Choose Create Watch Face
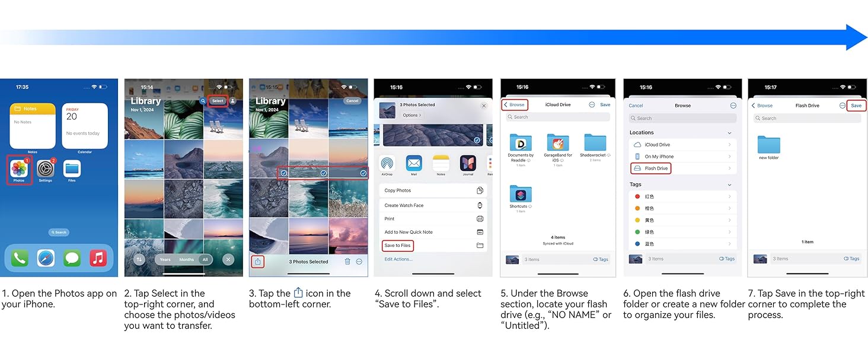Screen dimensions: 868x356 (x=433, y=205)
